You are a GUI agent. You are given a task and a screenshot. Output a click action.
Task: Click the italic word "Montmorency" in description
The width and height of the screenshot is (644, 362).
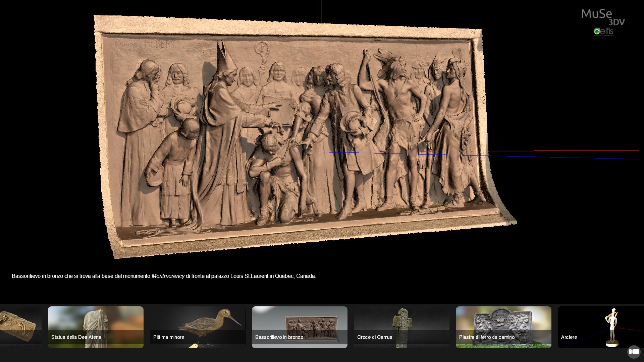(168, 276)
